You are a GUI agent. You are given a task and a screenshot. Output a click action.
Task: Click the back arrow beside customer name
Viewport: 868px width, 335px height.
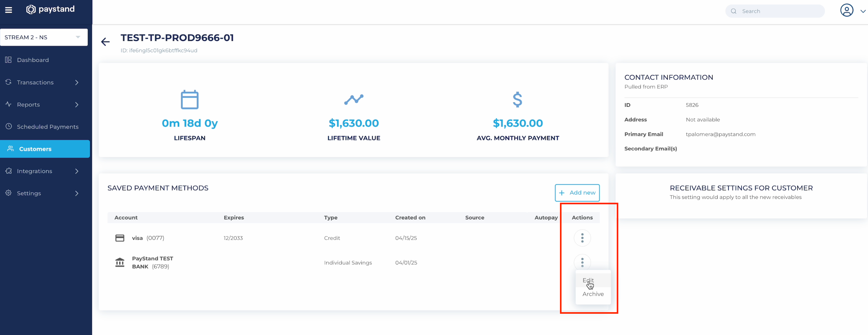coord(105,42)
